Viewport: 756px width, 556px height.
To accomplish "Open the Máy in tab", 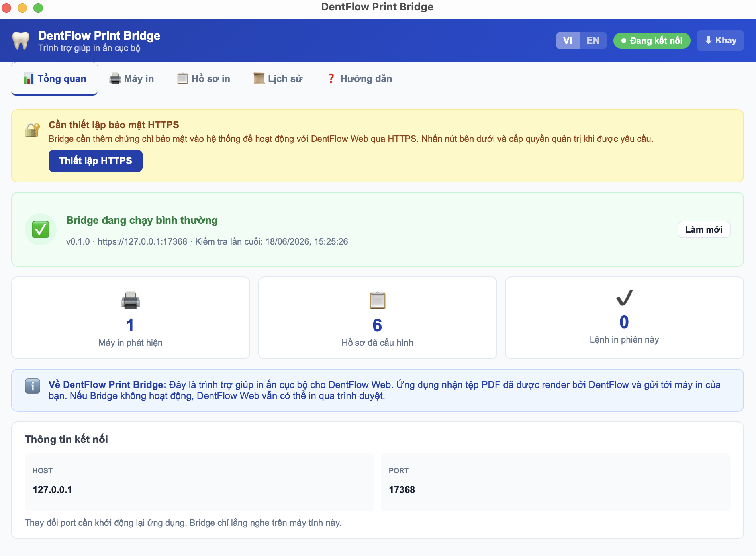I will click(131, 79).
